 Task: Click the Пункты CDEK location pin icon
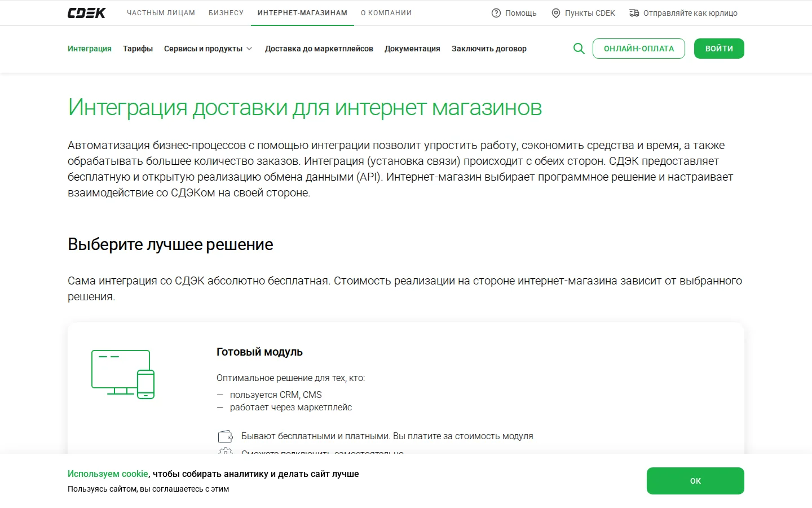(556, 13)
